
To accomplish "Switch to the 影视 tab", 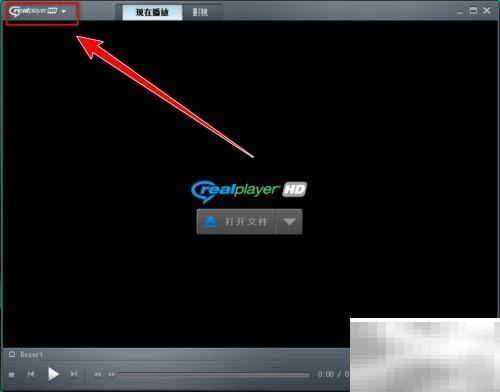I will click(x=200, y=12).
